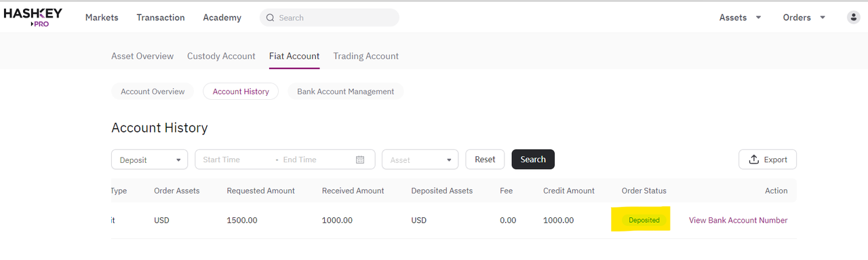Open the Markets menu
868x260 pixels.
pyautogui.click(x=102, y=18)
